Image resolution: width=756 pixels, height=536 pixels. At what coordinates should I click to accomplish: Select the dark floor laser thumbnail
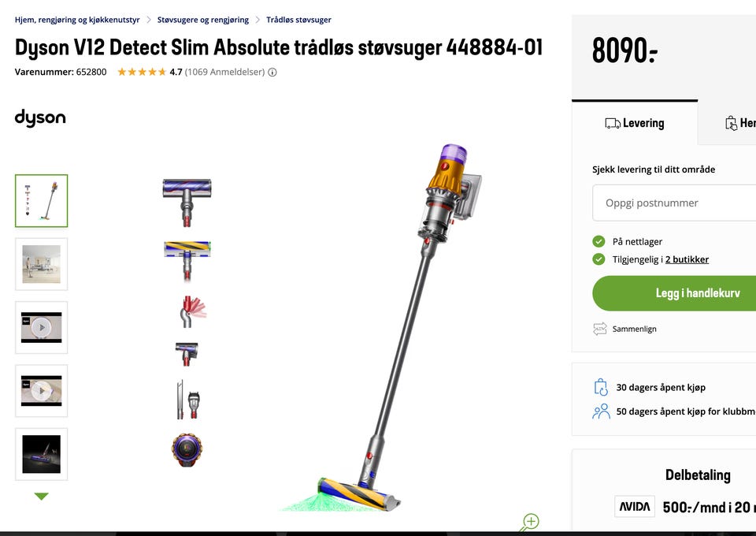42,455
